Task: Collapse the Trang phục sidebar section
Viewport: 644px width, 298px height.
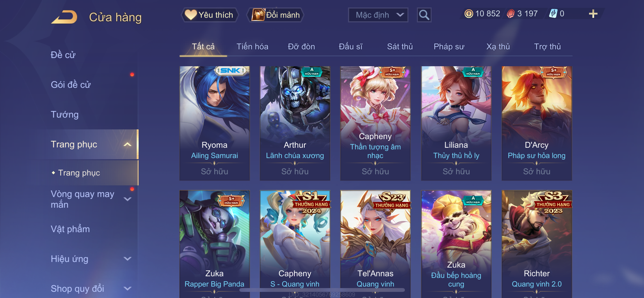Action: (x=127, y=144)
